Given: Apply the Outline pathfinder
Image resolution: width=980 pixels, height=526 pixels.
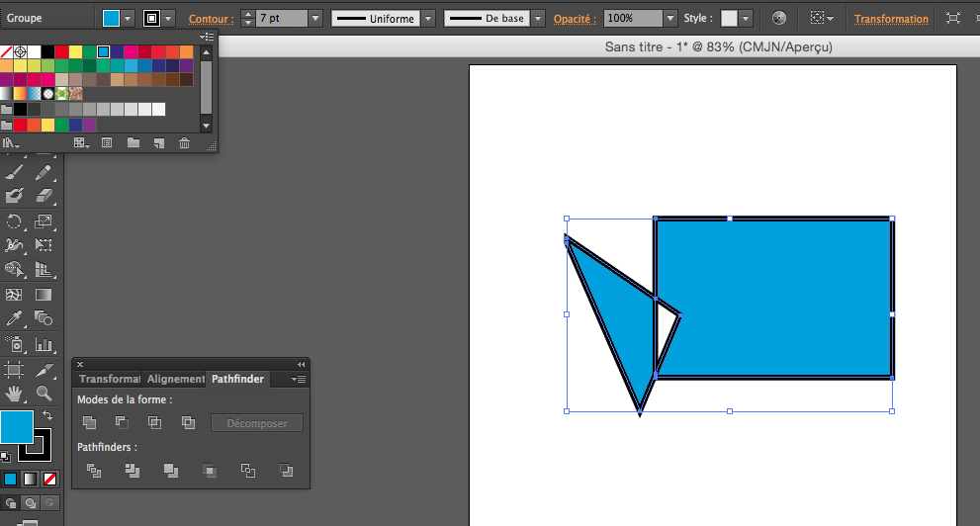Looking at the screenshot, I should coord(248,471).
